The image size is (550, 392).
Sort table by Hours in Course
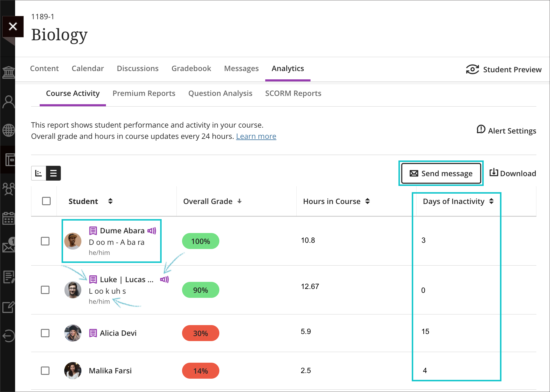pyautogui.click(x=367, y=201)
